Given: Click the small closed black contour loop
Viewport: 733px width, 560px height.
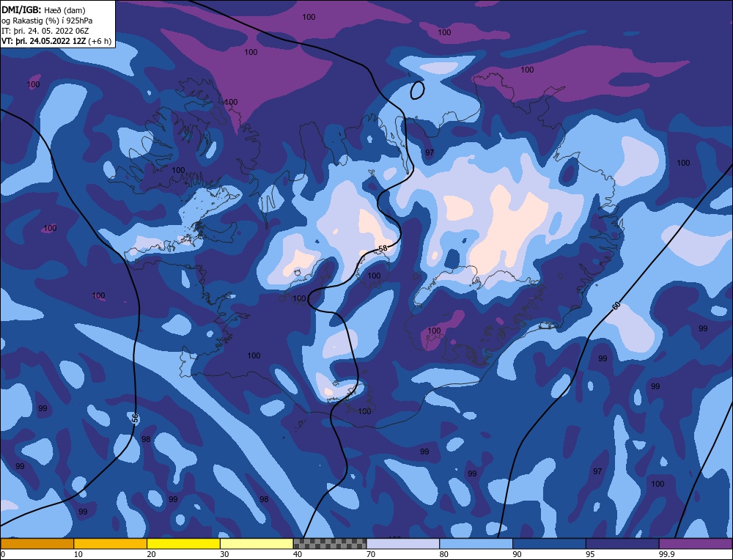Looking at the screenshot, I should (418, 89).
